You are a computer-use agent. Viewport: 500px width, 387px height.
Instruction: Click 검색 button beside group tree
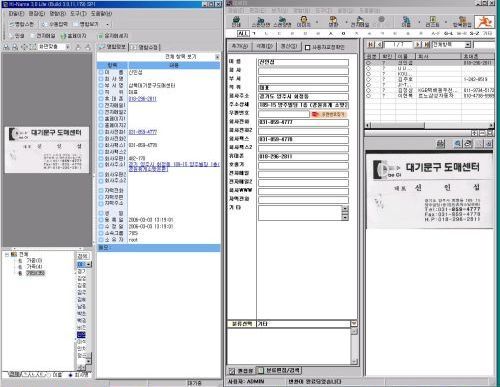click(83, 256)
